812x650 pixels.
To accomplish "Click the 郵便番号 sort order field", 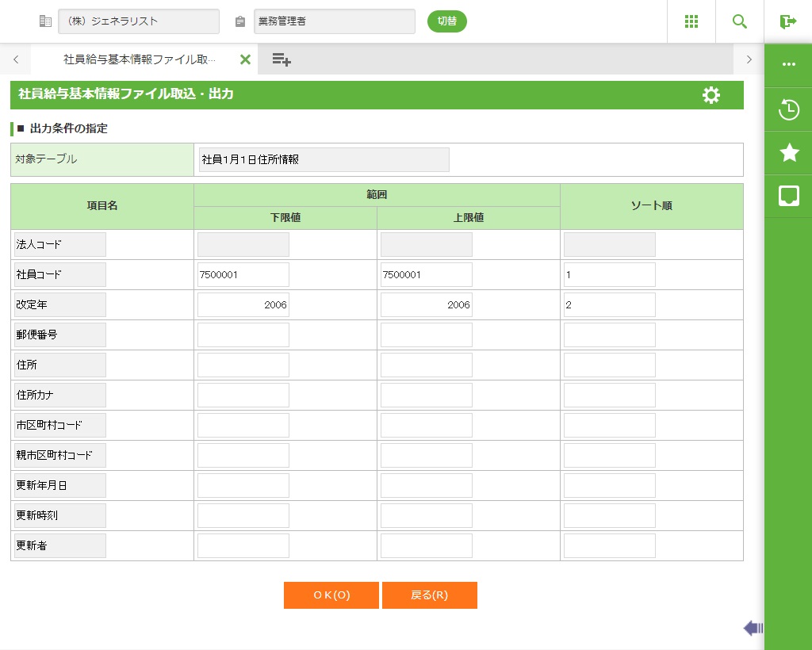I will pyautogui.click(x=609, y=335).
